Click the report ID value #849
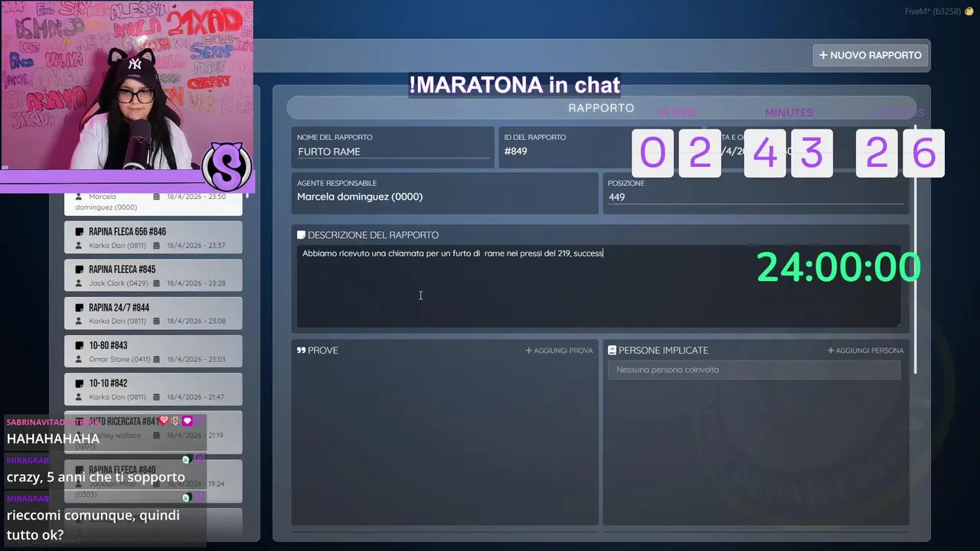 click(515, 151)
